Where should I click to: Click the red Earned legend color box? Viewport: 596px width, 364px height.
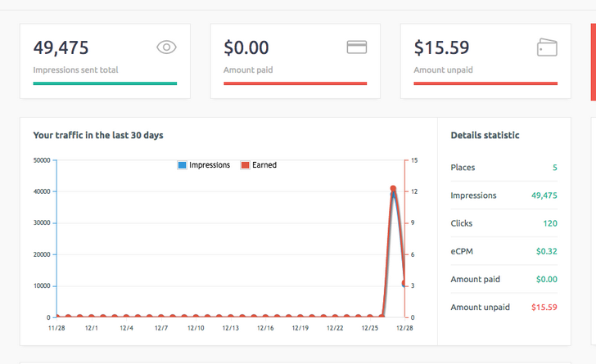click(x=245, y=165)
